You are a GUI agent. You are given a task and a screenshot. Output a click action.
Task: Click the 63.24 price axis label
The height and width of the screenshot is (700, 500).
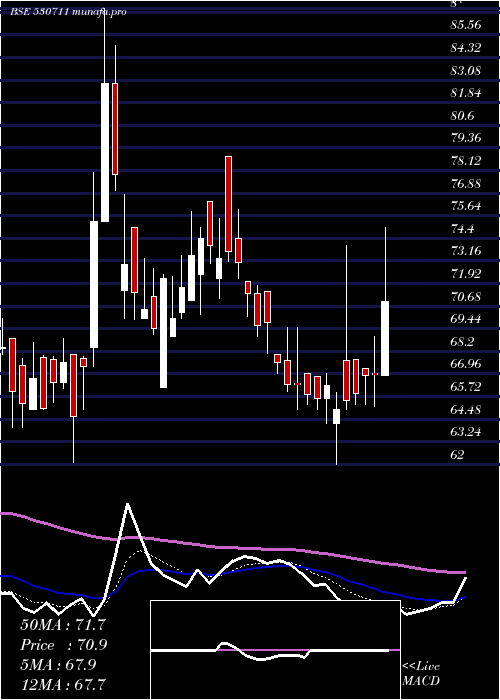(466, 432)
